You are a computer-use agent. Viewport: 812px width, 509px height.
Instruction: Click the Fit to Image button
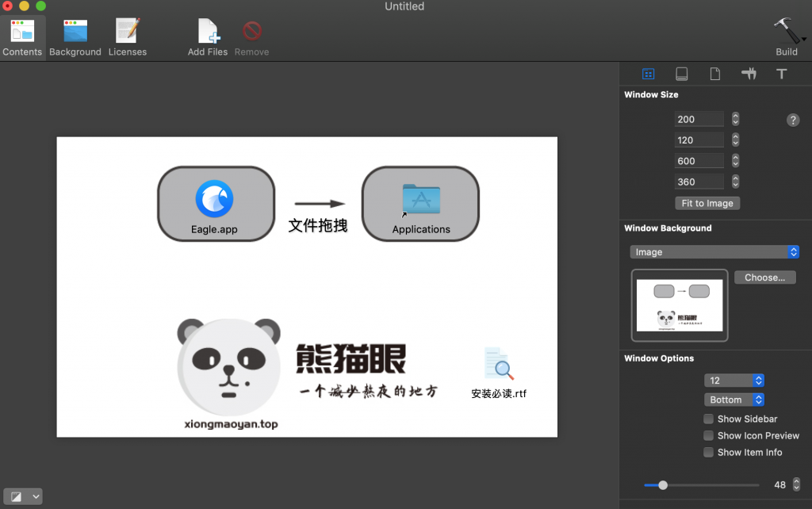[707, 204]
